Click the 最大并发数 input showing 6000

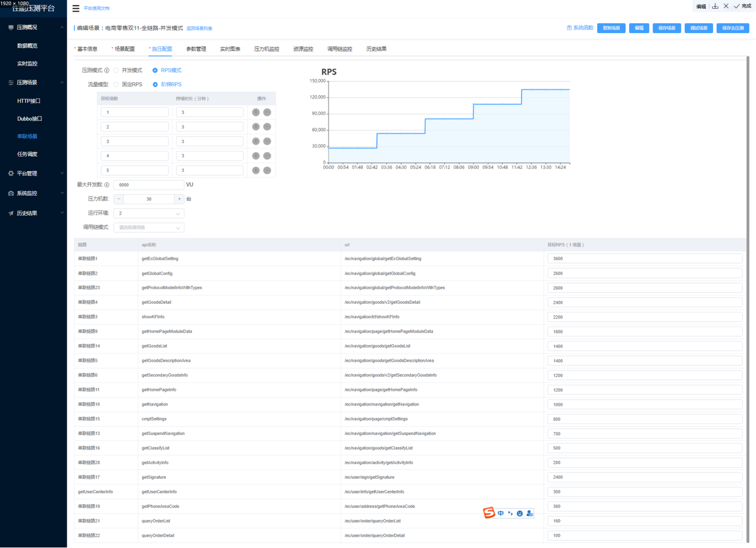tap(149, 185)
